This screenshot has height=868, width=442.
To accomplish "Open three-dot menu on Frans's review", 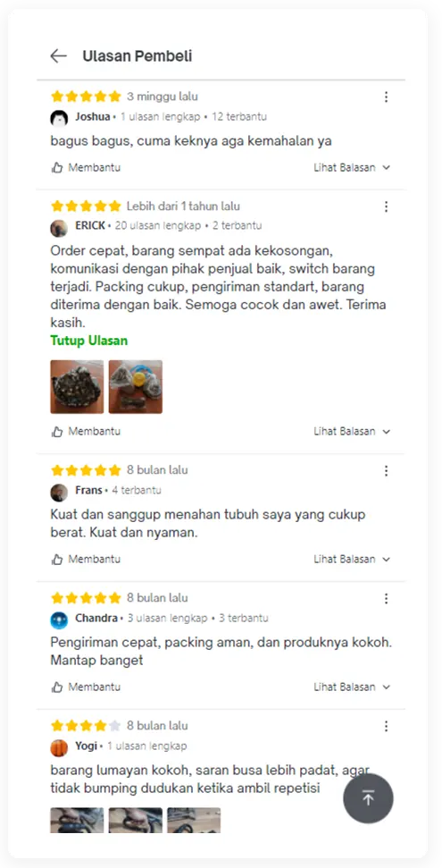I will [386, 471].
